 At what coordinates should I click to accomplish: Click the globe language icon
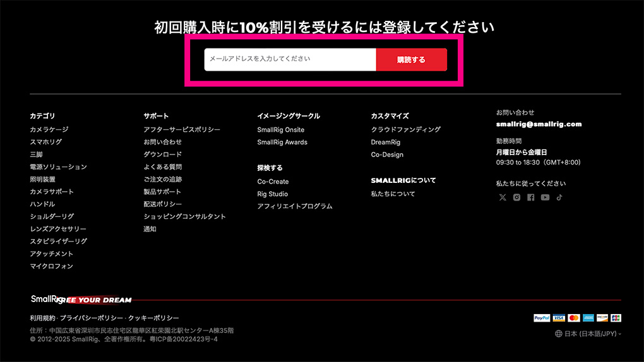559,334
